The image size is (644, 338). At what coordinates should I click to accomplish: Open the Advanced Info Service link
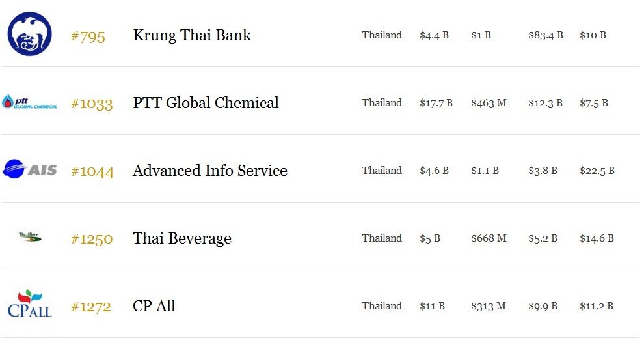click(x=210, y=171)
